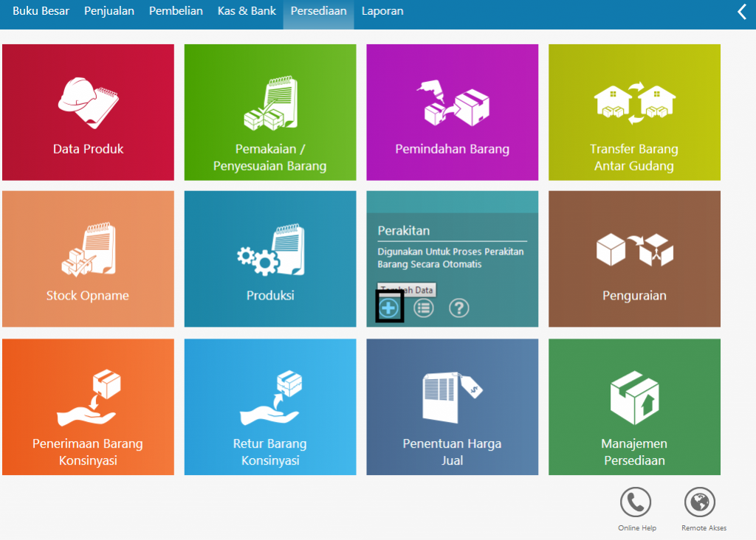Open Pemakaian / Penyesuaian Barang tile

click(269, 112)
